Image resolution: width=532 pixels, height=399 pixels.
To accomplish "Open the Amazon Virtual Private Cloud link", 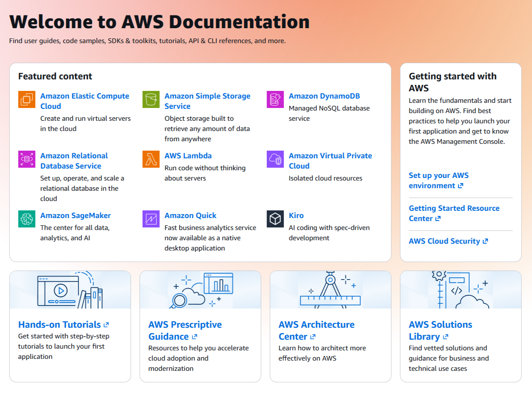I will coord(330,161).
